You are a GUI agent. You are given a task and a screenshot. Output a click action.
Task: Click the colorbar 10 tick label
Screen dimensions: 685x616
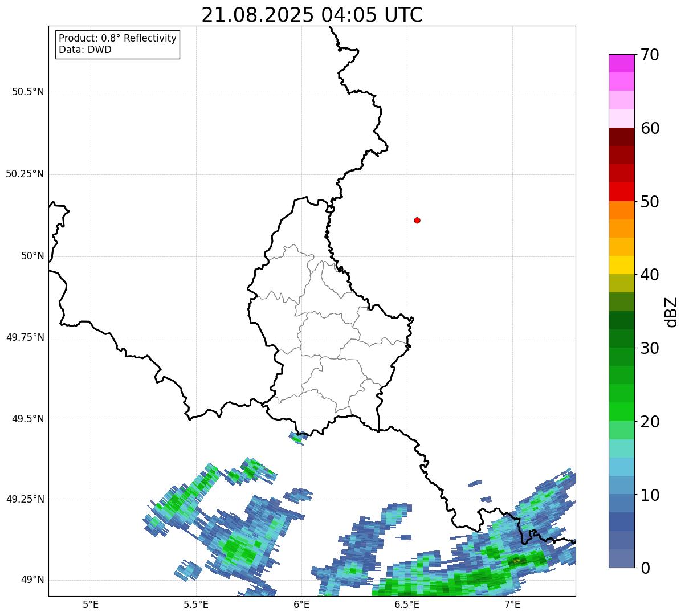click(x=650, y=495)
